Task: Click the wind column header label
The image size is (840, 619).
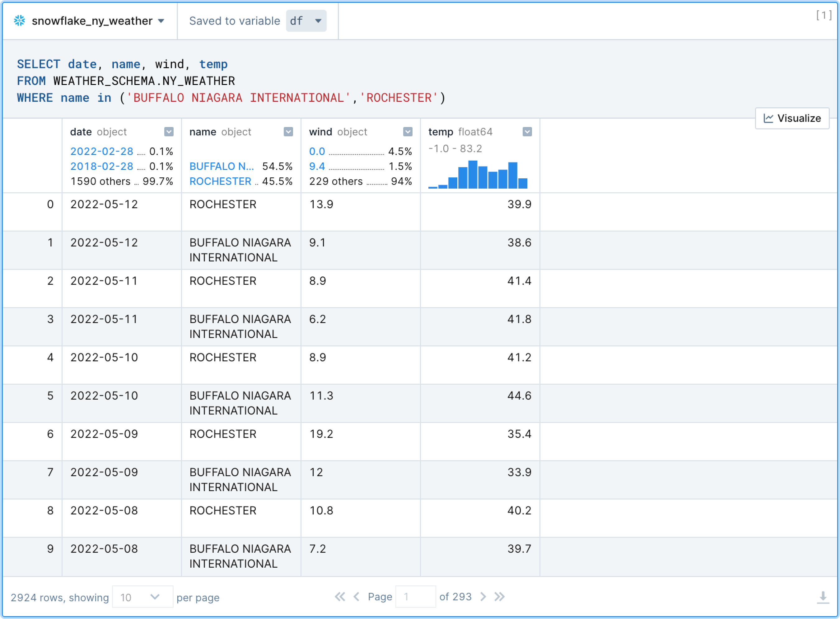Action: [320, 132]
